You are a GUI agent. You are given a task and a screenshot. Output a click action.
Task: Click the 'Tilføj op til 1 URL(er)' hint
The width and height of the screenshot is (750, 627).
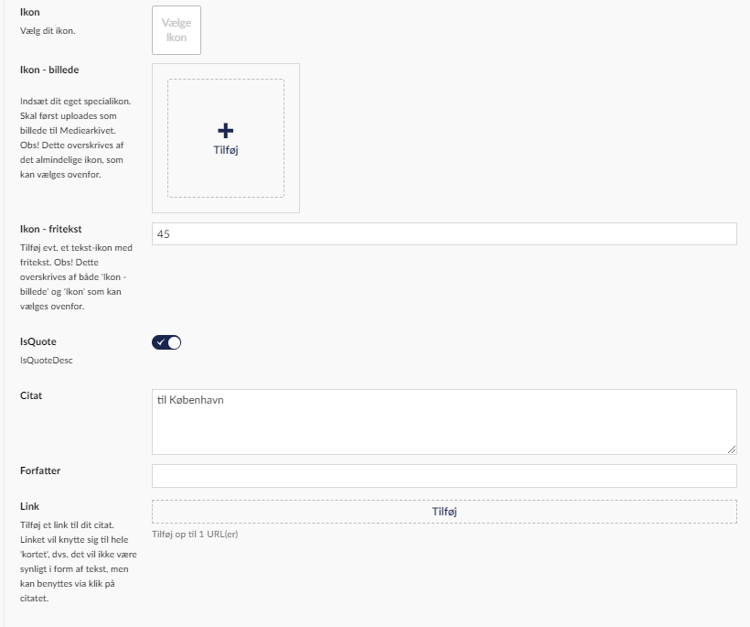tap(194, 534)
